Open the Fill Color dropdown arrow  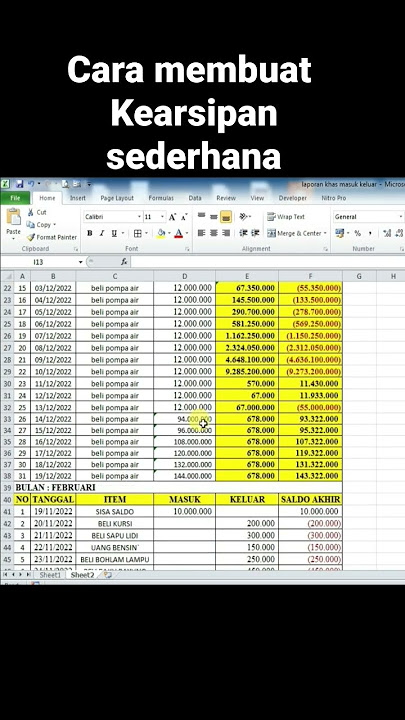(x=169, y=233)
